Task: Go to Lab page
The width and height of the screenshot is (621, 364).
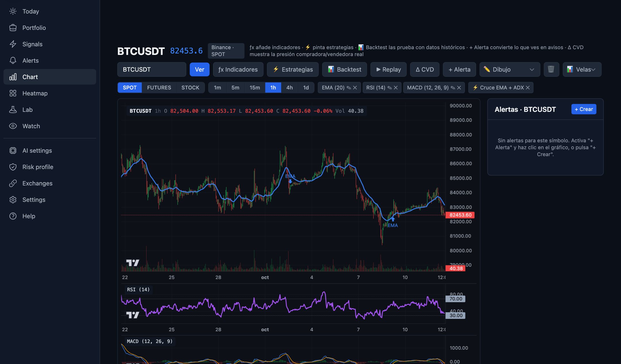Action: point(50,110)
